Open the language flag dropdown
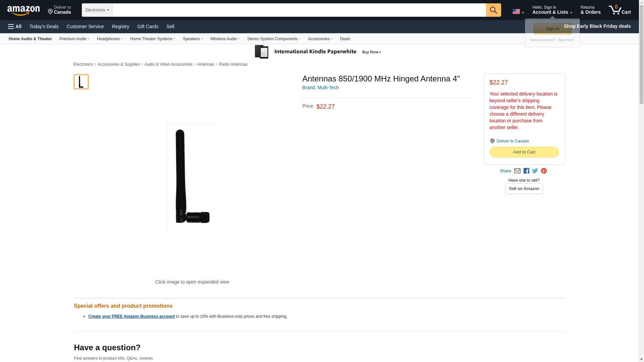The width and height of the screenshot is (644, 362). (518, 11)
